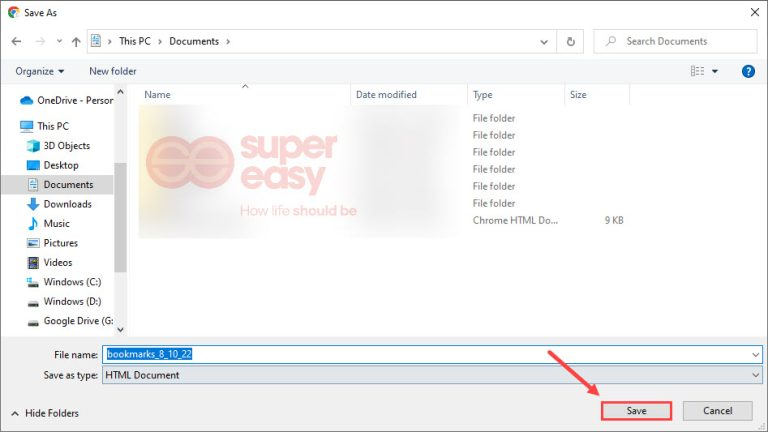
Task: Click the Save button
Action: coord(636,411)
